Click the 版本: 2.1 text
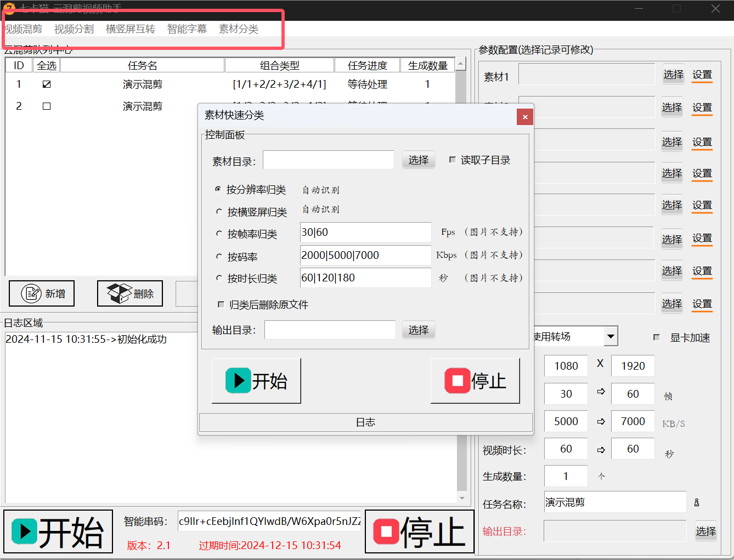Image resolution: width=734 pixels, height=560 pixels. click(x=149, y=545)
